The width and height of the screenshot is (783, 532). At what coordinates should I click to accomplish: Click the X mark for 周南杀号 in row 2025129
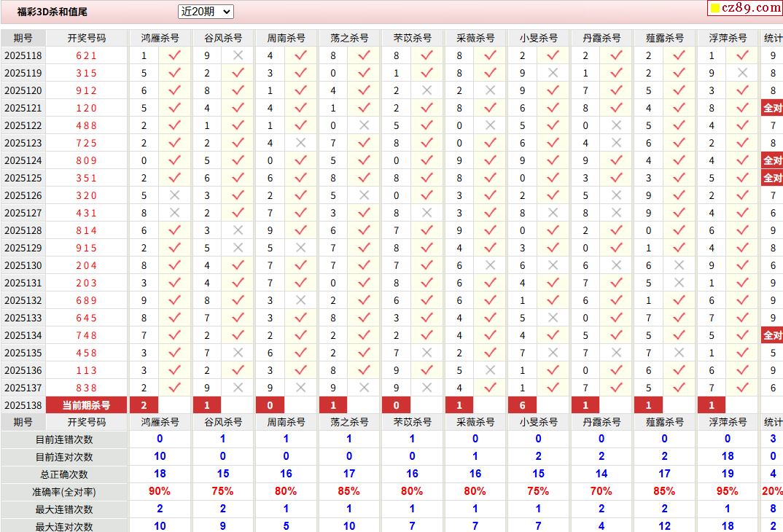(x=300, y=248)
